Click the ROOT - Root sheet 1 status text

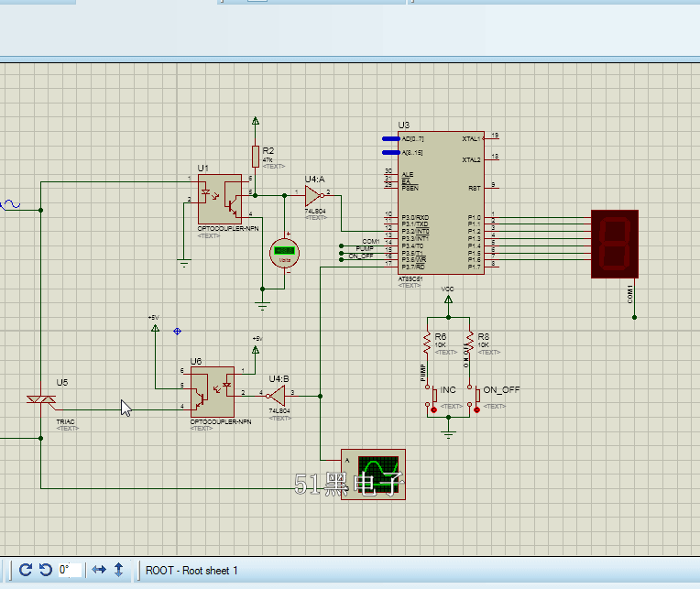191,571
